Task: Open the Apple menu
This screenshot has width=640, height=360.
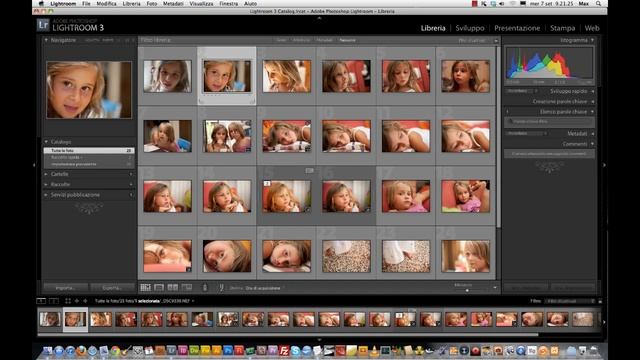Action: click(41, 3)
